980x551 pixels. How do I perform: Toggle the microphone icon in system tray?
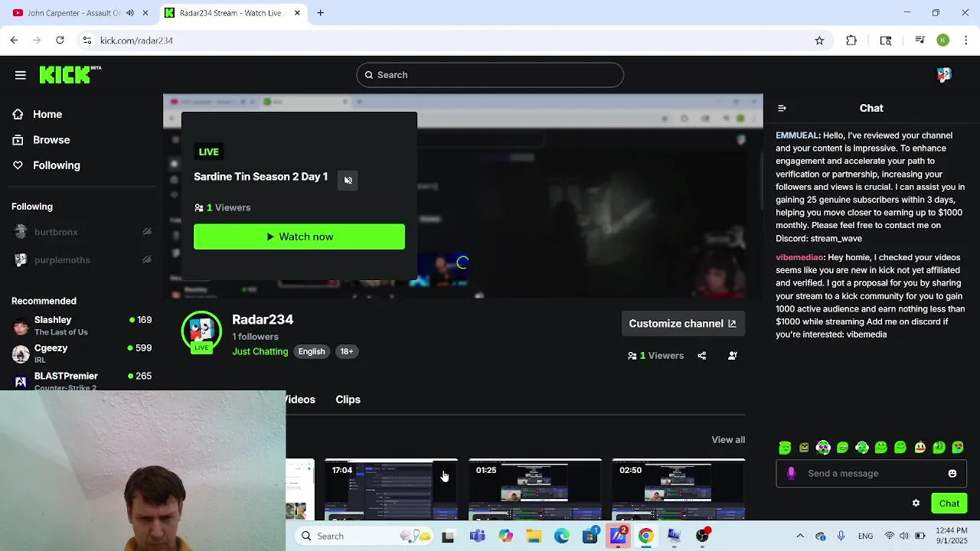pos(841,536)
